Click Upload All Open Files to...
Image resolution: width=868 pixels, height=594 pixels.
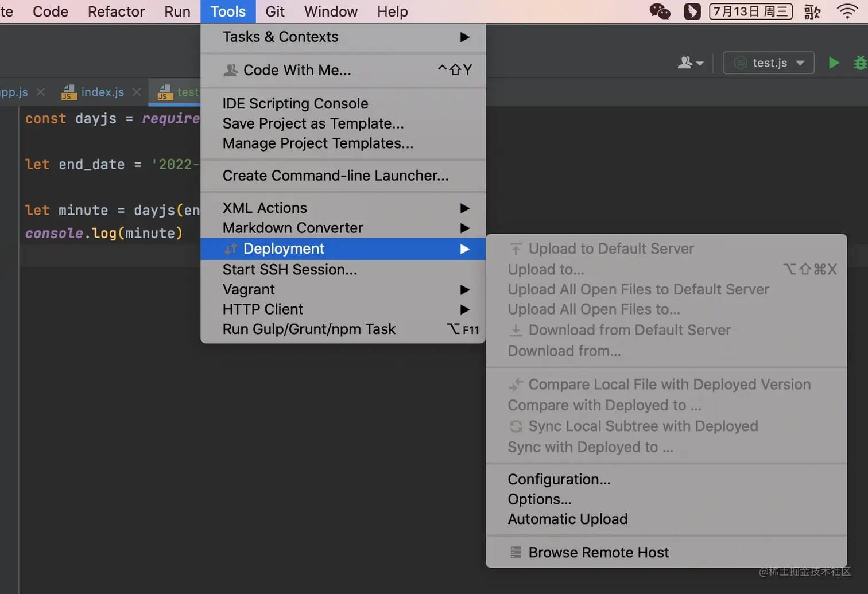coord(666,309)
